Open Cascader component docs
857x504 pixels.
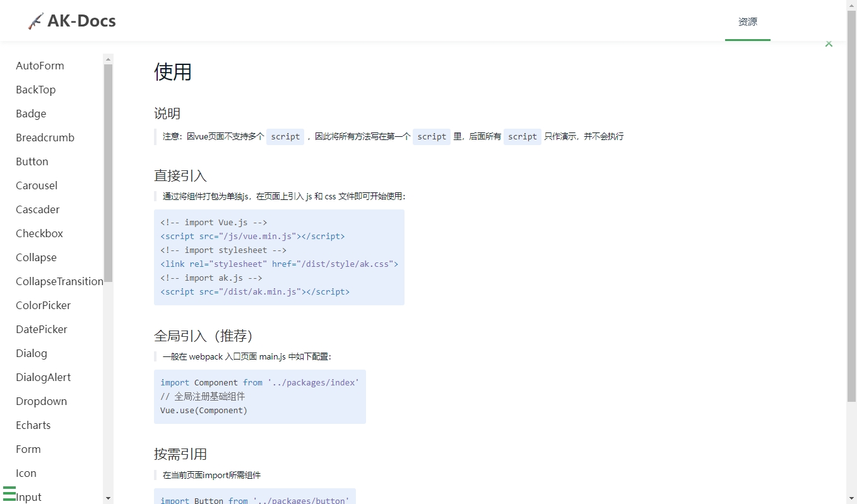click(38, 209)
